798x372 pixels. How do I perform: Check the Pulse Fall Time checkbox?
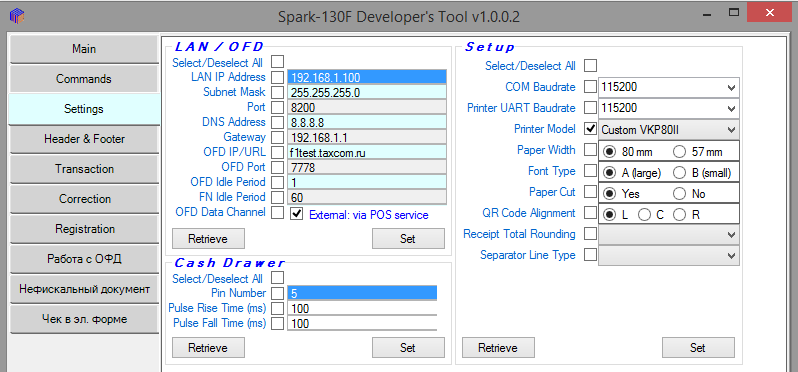[x=277, y=323]
